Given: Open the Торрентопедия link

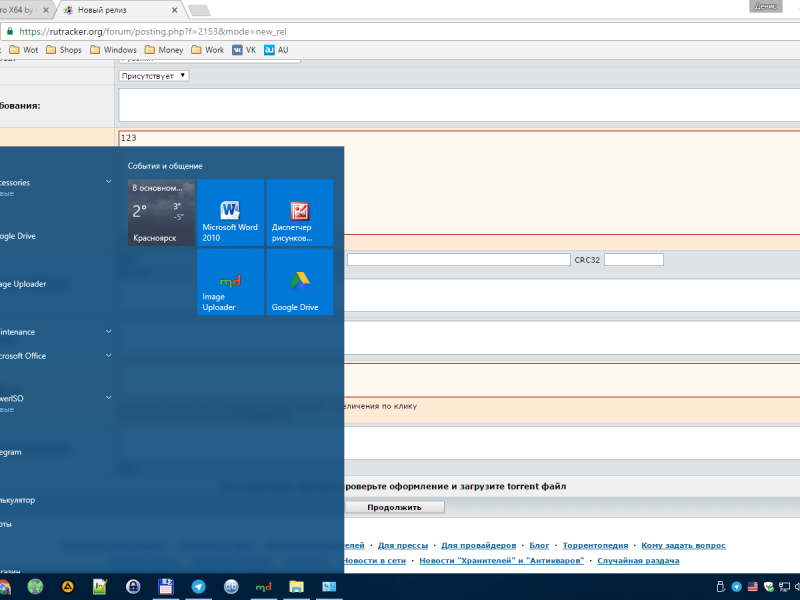Looking at the screenshot, I should [595, 545].
